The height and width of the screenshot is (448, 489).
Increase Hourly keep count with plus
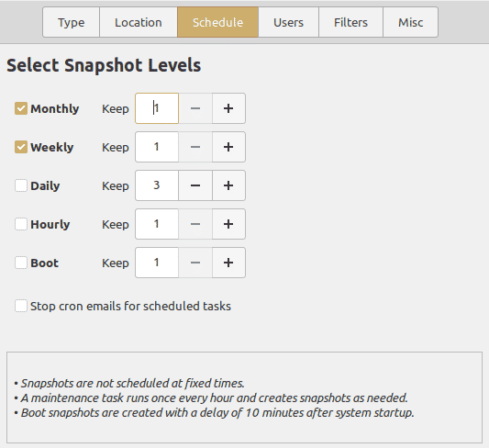click(228, 224)
